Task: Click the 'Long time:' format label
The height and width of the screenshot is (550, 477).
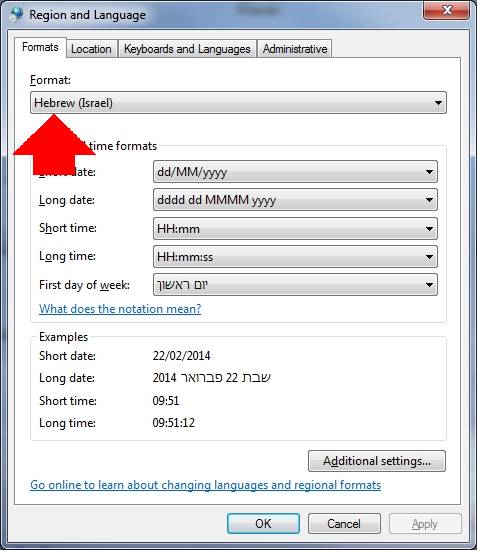Action: click(x=67, y=256)
